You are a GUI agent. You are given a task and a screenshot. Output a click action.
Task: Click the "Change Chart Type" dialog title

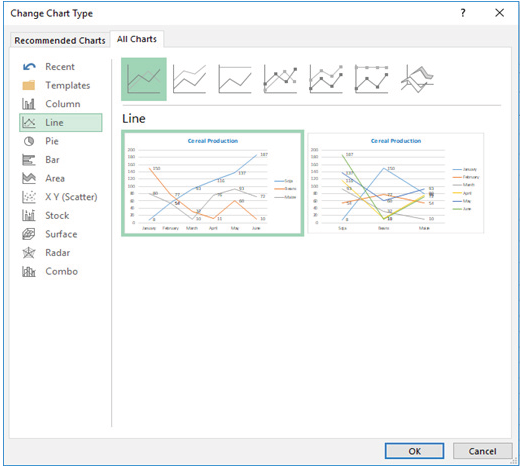click(52, 14)
